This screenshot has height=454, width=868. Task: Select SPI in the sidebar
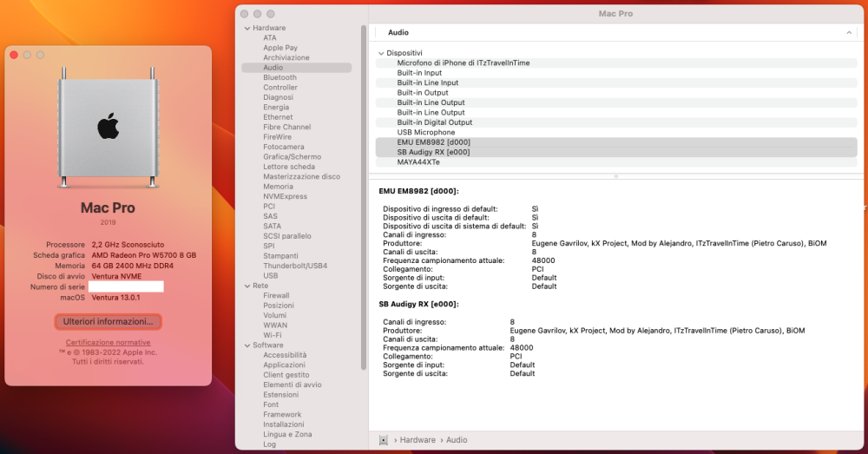pyautogui.click(x=268, y=247)
